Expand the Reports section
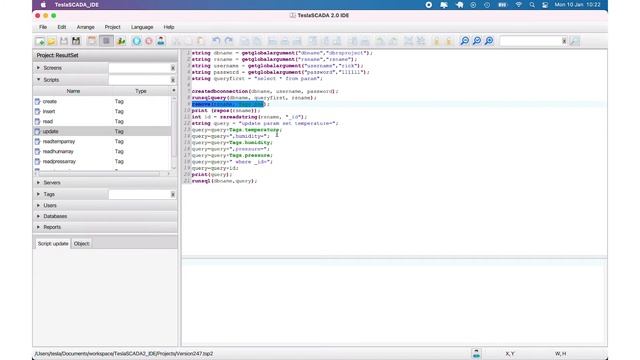 pos(39,227)
